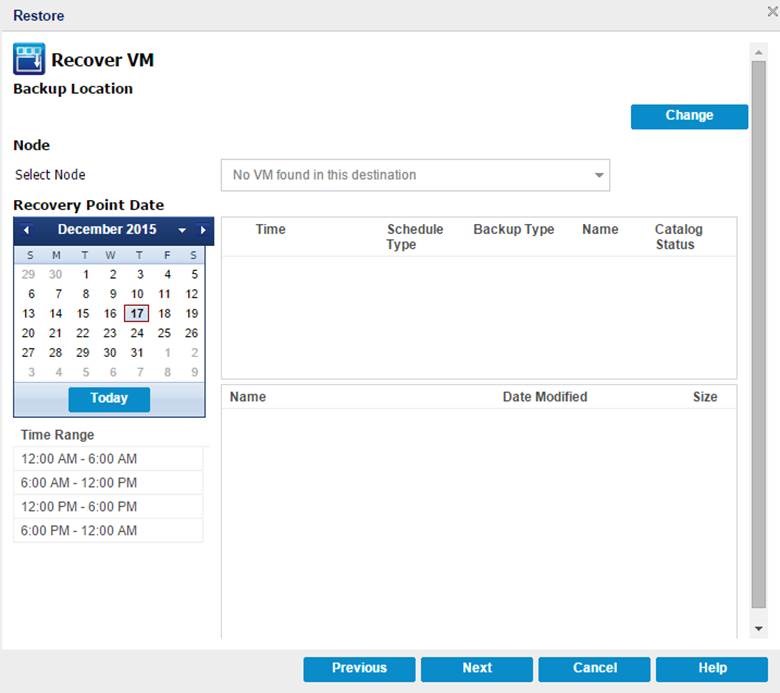Click the Backup Type column header
The image size is (780, 693).
(513, 229)
